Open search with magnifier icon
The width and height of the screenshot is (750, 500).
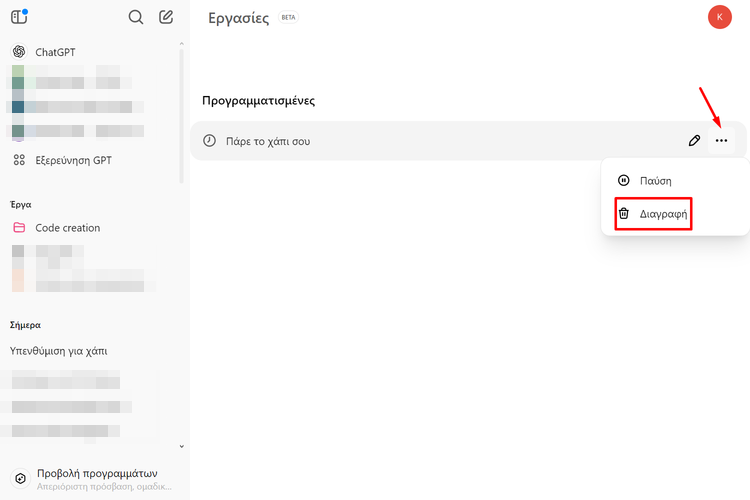click(136, 17)
